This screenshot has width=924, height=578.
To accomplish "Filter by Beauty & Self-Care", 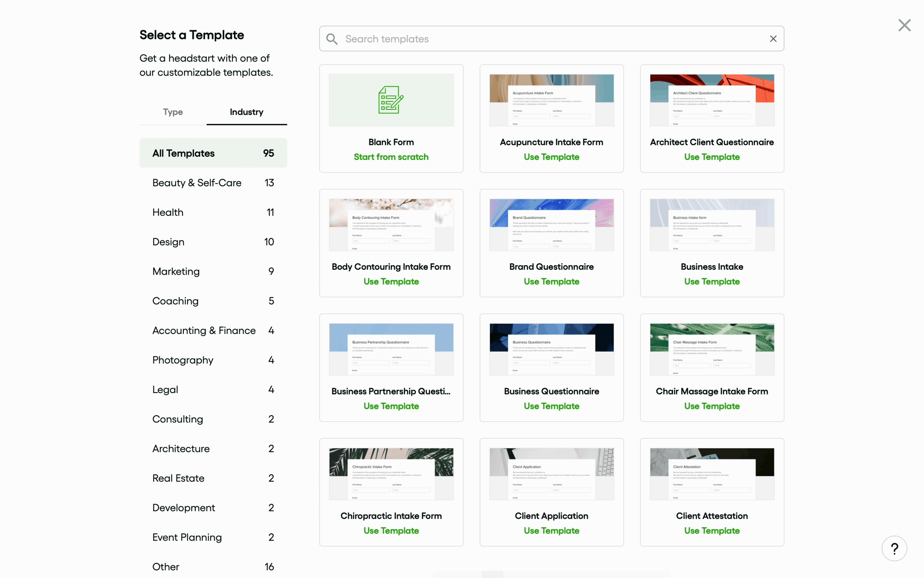I will tap(213, 183).
